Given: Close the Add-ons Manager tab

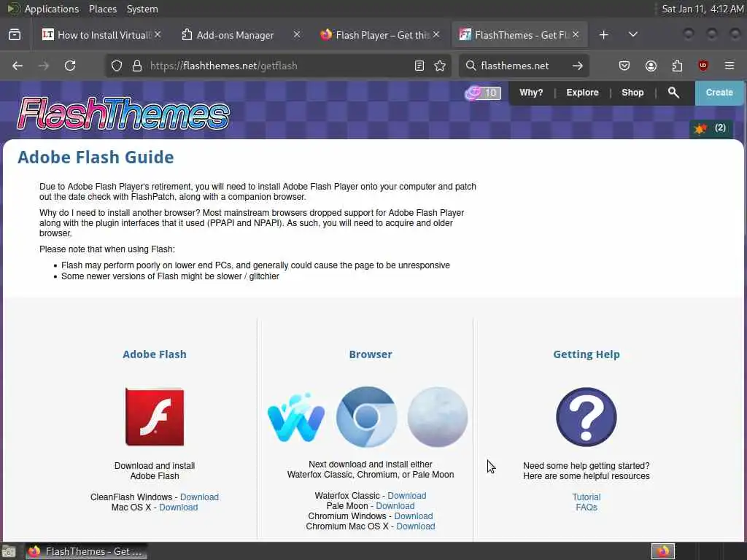Looking at the screenshot, I should pos(297,35).
